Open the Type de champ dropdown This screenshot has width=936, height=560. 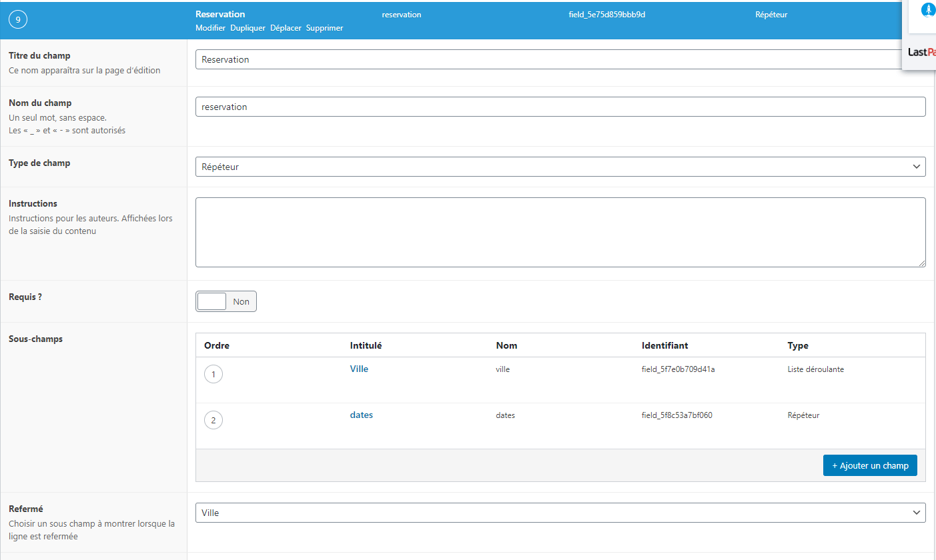click(560, 167)
